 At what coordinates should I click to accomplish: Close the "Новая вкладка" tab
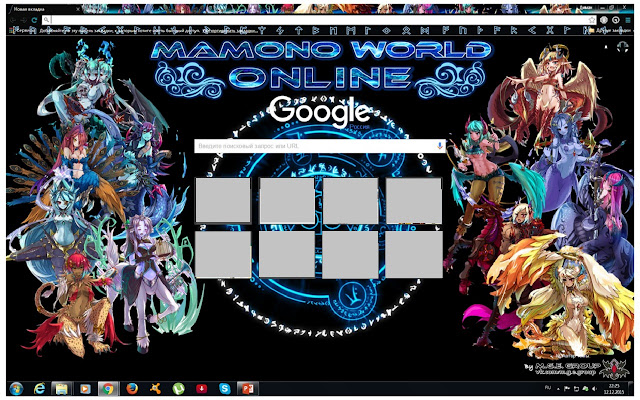[78, 9]
